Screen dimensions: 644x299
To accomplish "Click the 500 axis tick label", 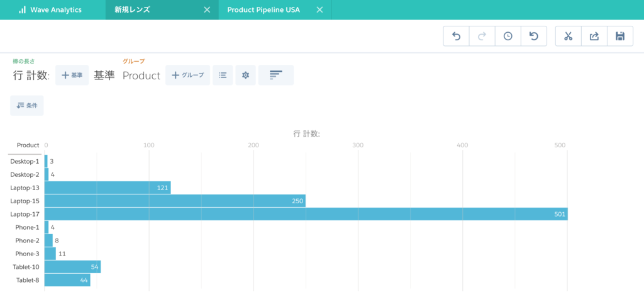I will (560, 145).
